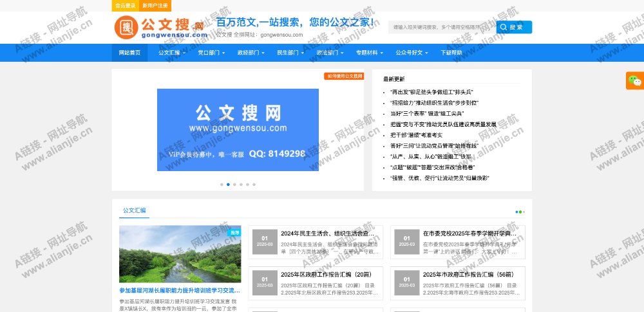Expand the 政法部门 nav dropdown
644x312 pixels.
tap(330, 53)
